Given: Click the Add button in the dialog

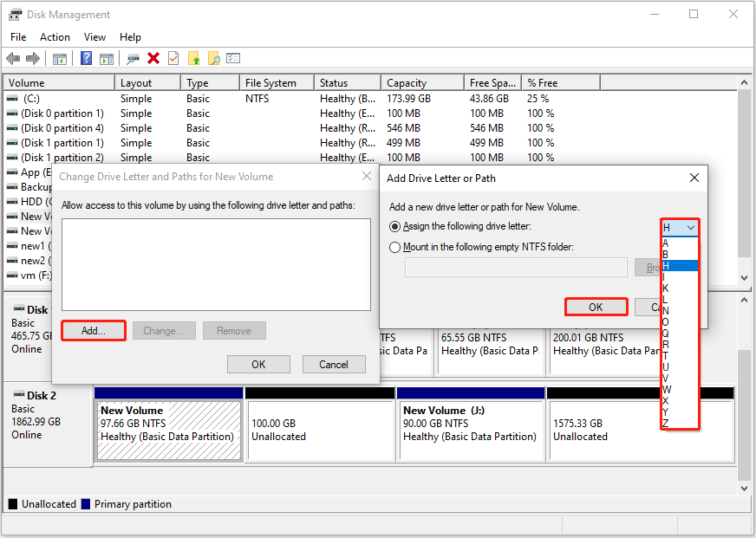Looking at the screenshot, I should coord(93,330).
